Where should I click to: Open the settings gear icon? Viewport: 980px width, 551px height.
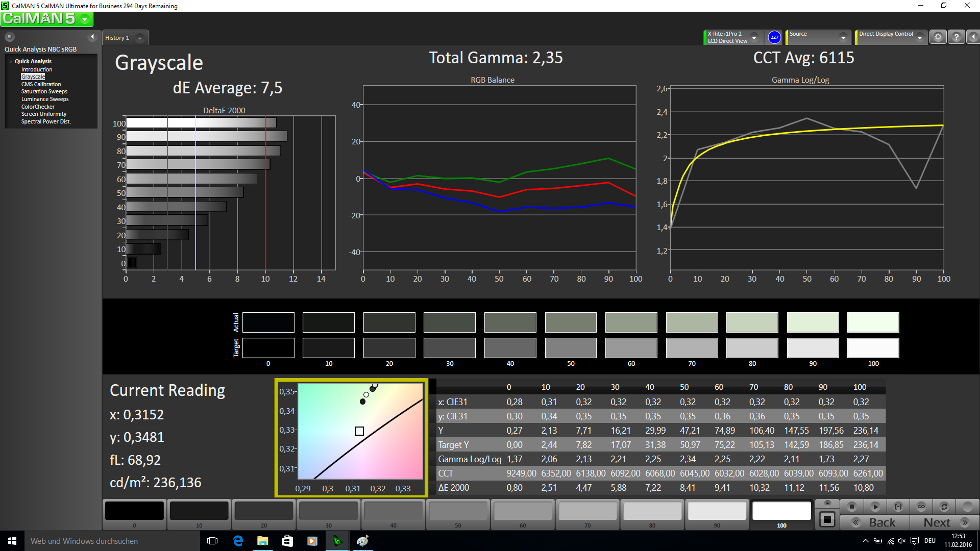[938, 37]
